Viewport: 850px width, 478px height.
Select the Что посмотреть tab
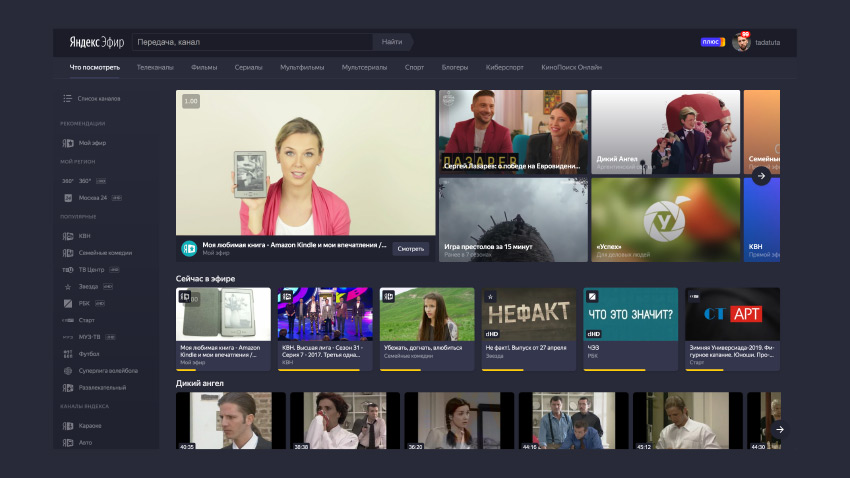(95, 68)
